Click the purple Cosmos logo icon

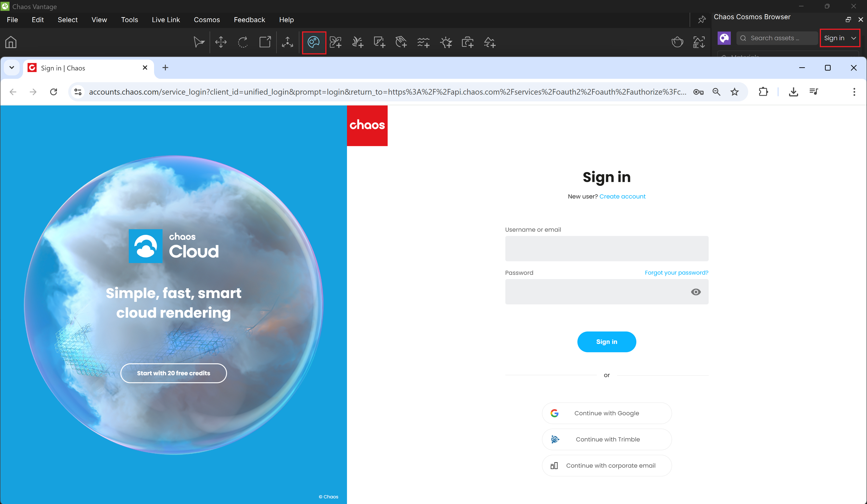coord(724,38)
